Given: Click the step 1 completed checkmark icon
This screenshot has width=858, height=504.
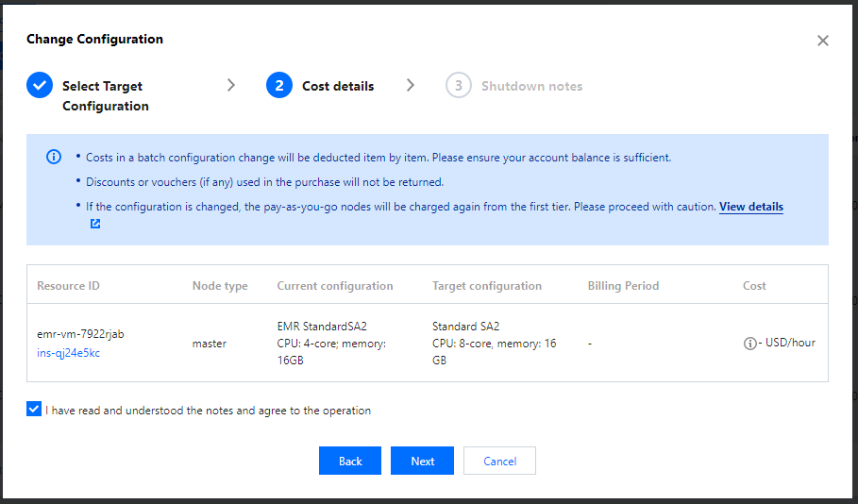Looking at the screenshot, I should coord(40,86).
